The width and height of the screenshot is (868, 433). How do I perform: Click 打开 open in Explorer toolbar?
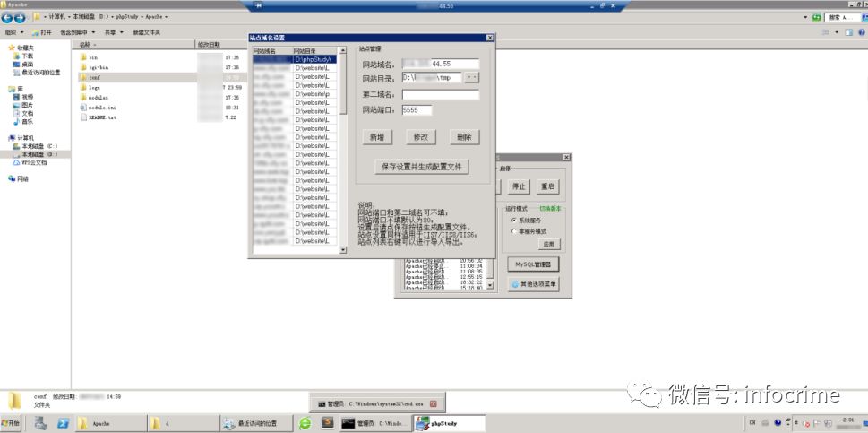[42, 32]
